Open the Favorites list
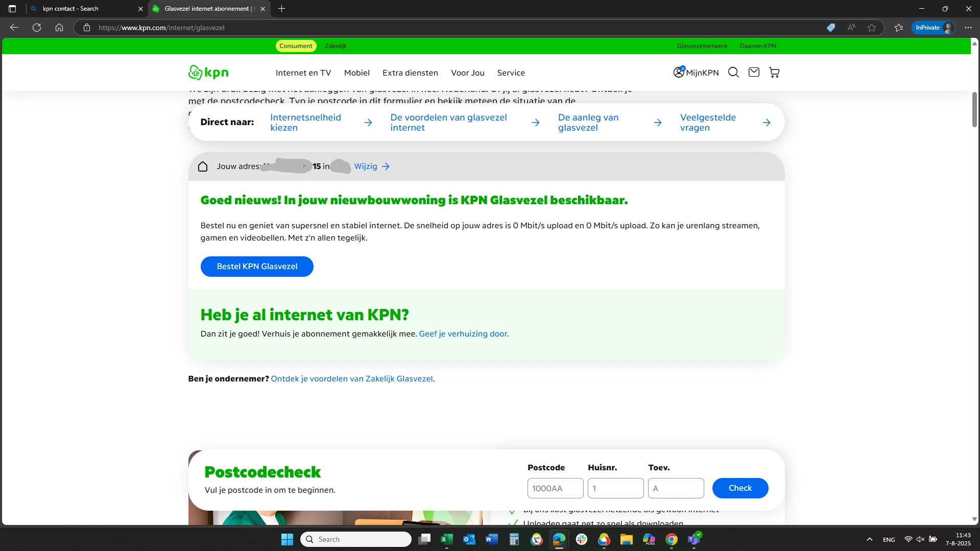The height and width of the screenshot is (551, 980). [x=899, y=28]
